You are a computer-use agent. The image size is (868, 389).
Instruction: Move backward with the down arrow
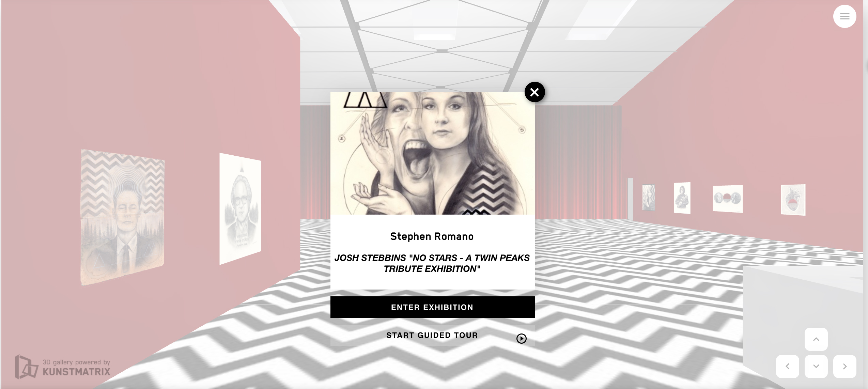816,367
